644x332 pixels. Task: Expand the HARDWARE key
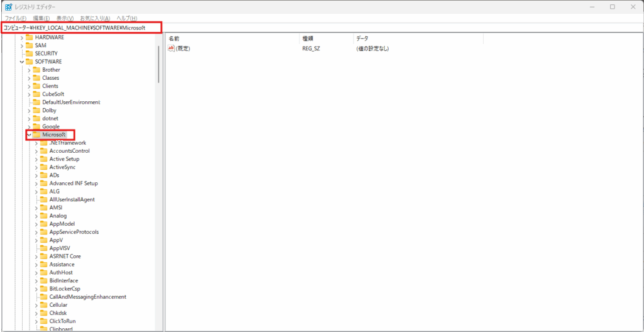22,37
